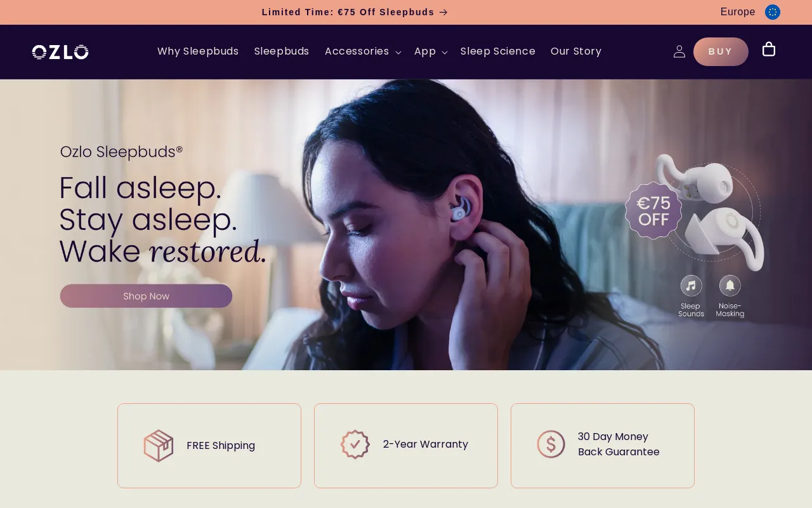Click the 2-Year Warranty badge icon
The height and width of the screenshot is (508, 812).
[x=355, y=444]
